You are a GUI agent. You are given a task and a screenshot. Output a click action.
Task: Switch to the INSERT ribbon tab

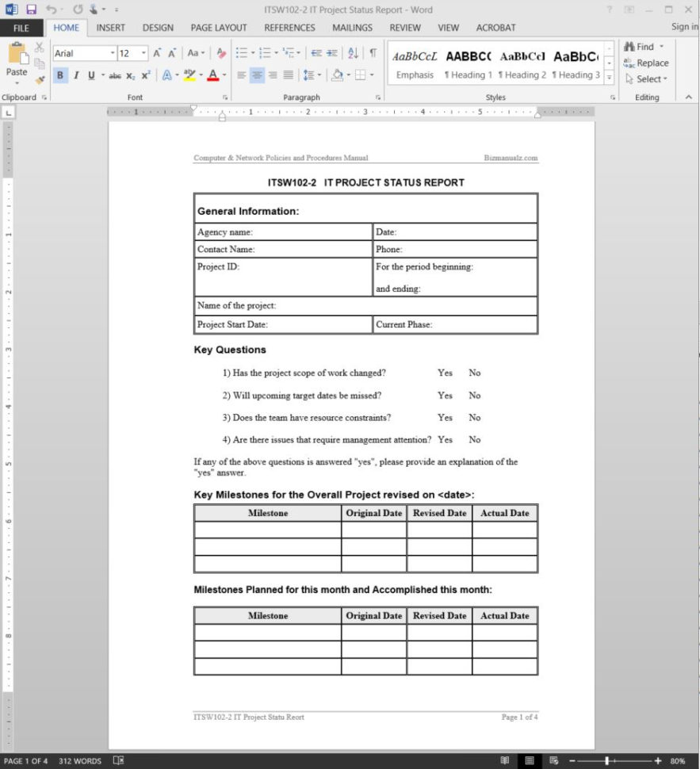[110, 28]
